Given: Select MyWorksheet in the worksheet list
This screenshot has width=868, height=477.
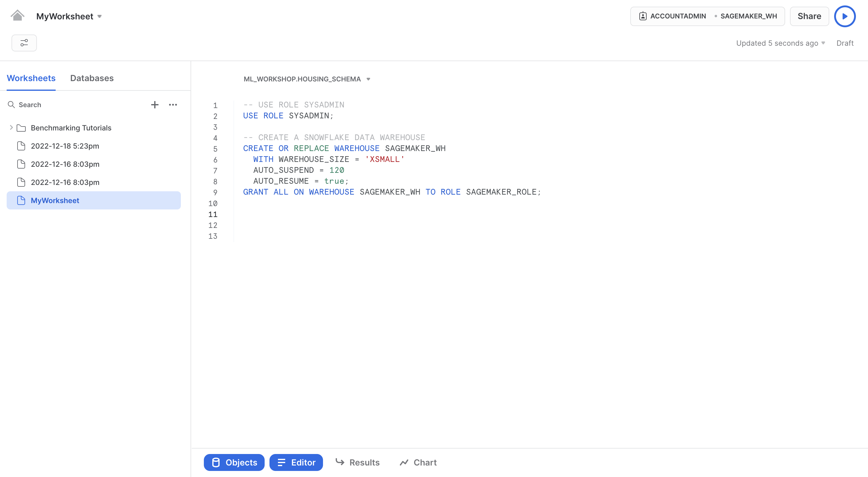Looking at the screenshot, I should [x=94, y=201].
